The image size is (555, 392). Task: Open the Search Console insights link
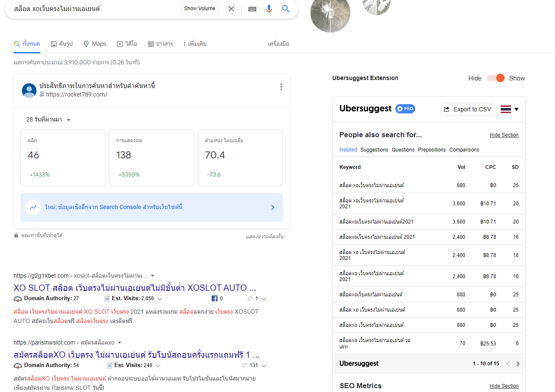point(152,207)
